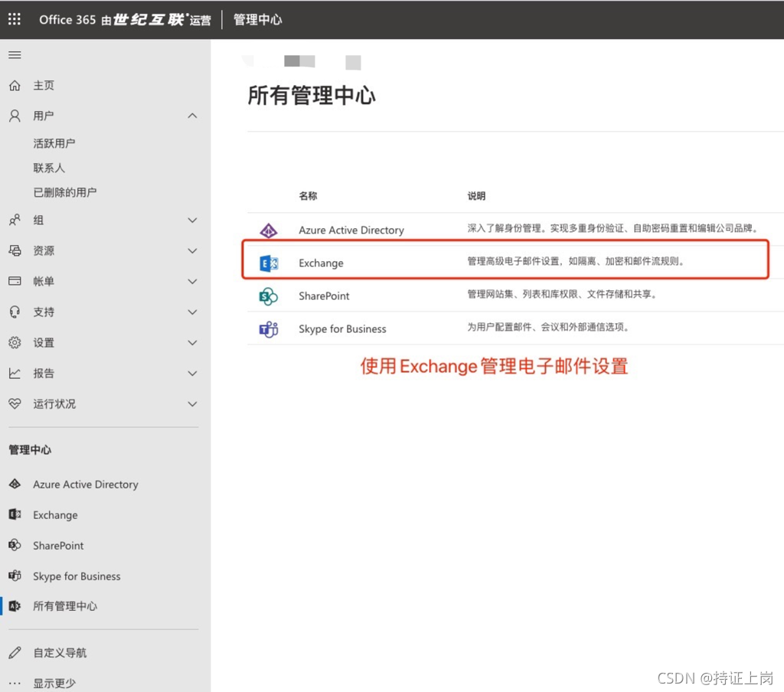Click the ellipsis icon for 显示更少
This screenshot has height=692, width=784.
pos(15,683)
